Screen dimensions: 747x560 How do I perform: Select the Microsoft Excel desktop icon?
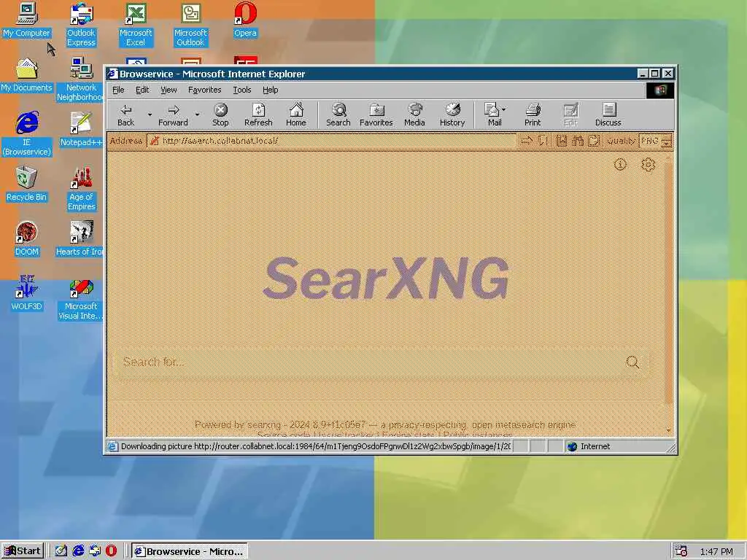pyautogui.click(x=136, y=25)
